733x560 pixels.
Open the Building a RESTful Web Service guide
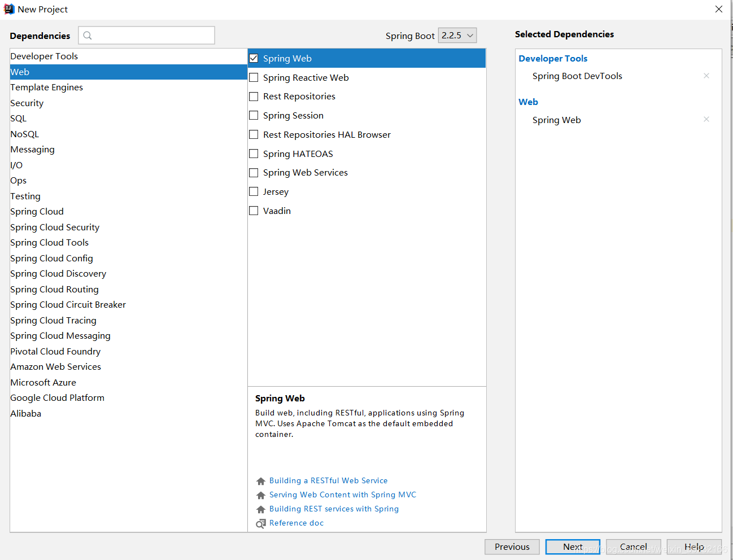[329, 481]
